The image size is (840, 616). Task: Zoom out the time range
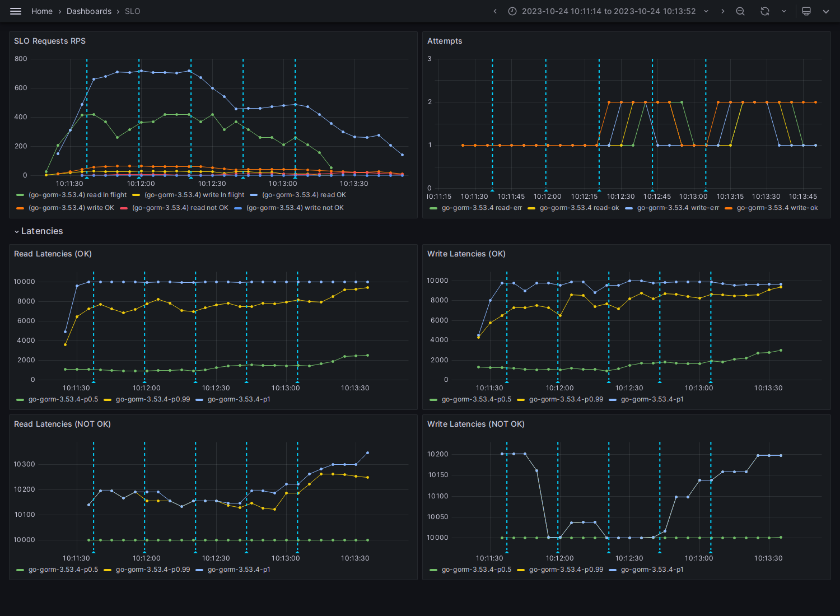click(740, 11)
